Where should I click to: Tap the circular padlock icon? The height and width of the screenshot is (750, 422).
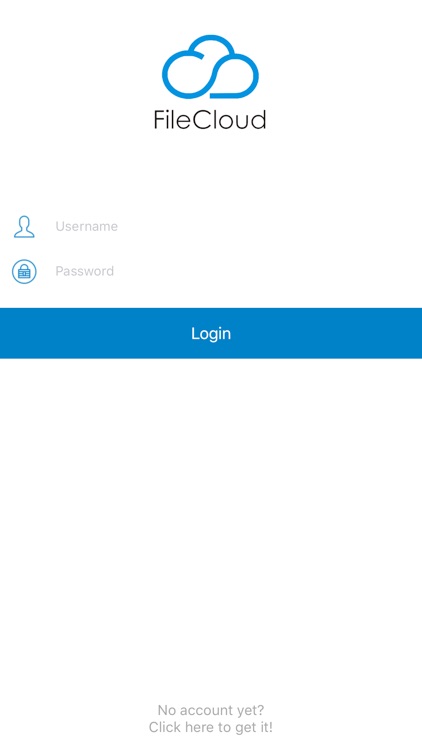coord(24,272)
